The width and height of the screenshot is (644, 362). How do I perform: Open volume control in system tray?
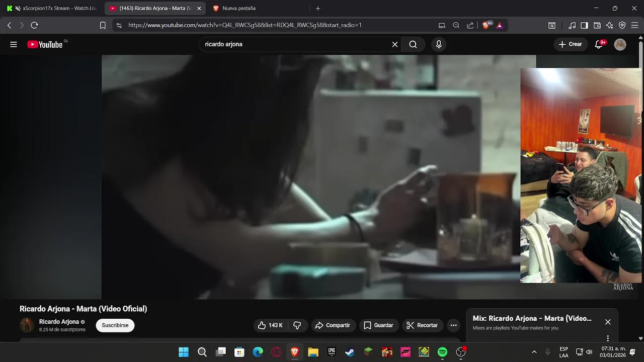point(589,352)
